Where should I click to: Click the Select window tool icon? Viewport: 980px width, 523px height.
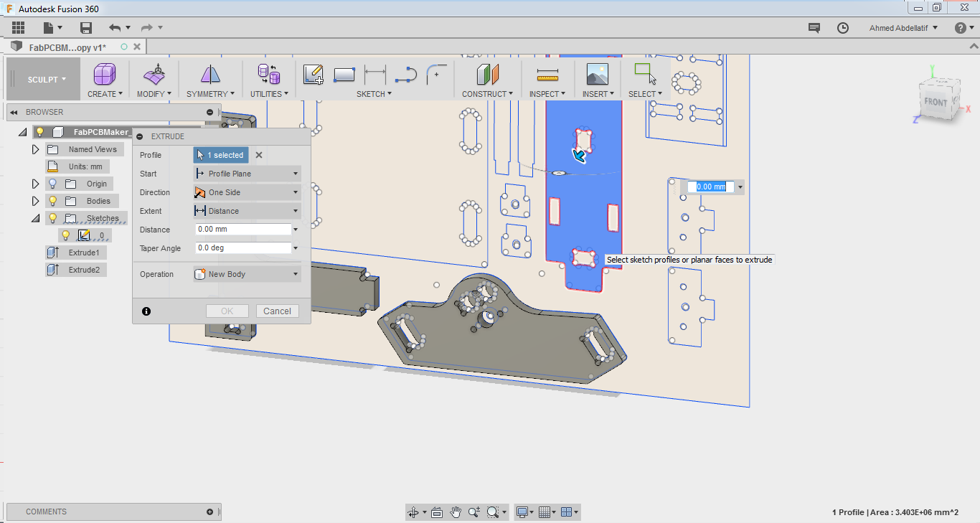pos(644,74)
